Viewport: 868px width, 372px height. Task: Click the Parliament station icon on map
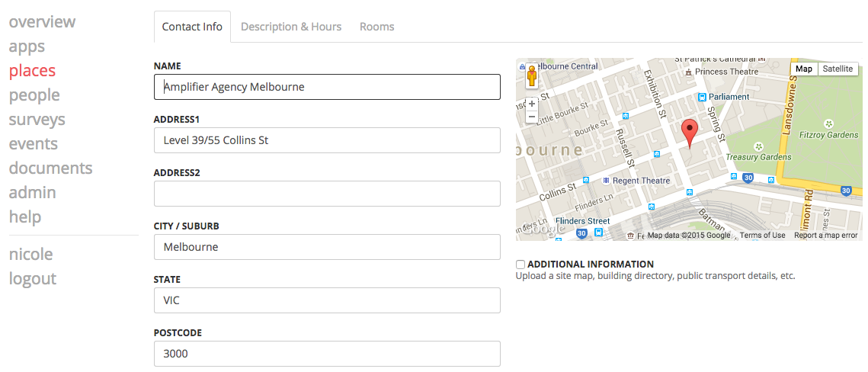[702, 97]
